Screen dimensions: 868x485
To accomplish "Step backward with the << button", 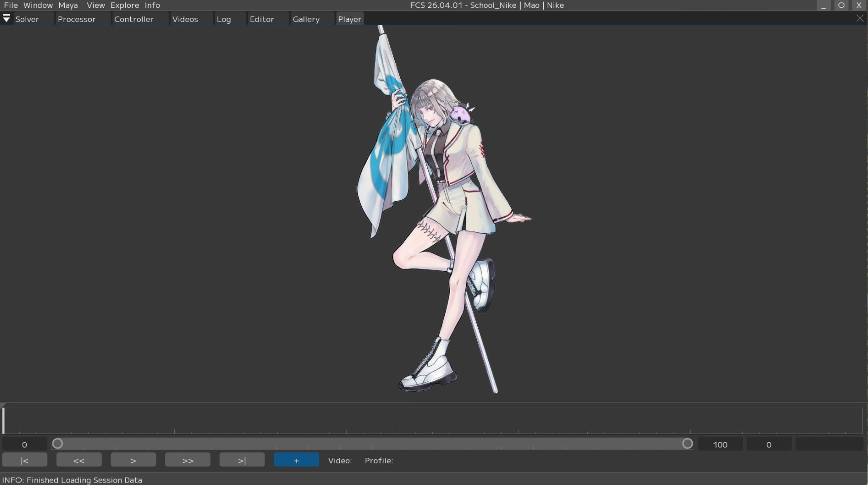I will [x=79, y=460].
